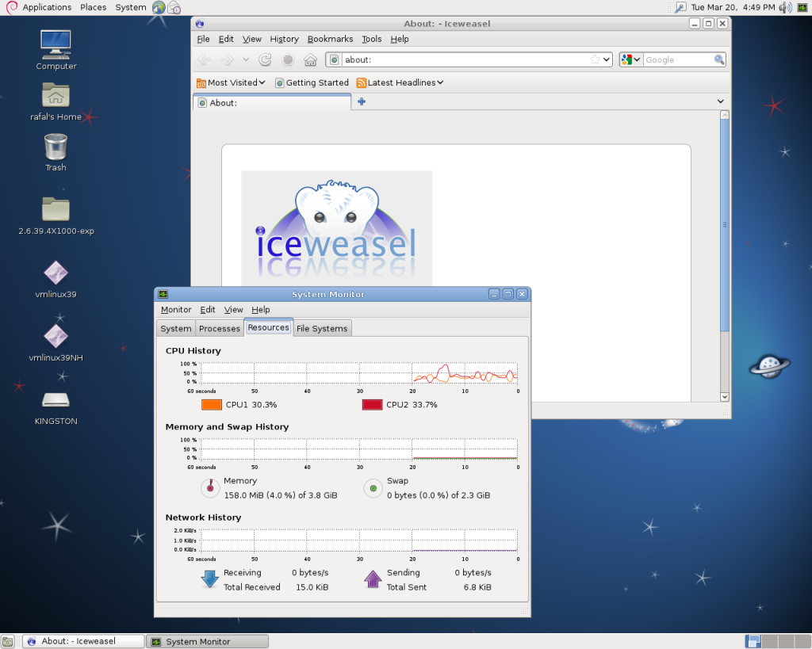Screen dimensions: 812x649
Task: Click the Stop loading button in Iceweasel
Action: pyautogui.click(x=288, y=60)
